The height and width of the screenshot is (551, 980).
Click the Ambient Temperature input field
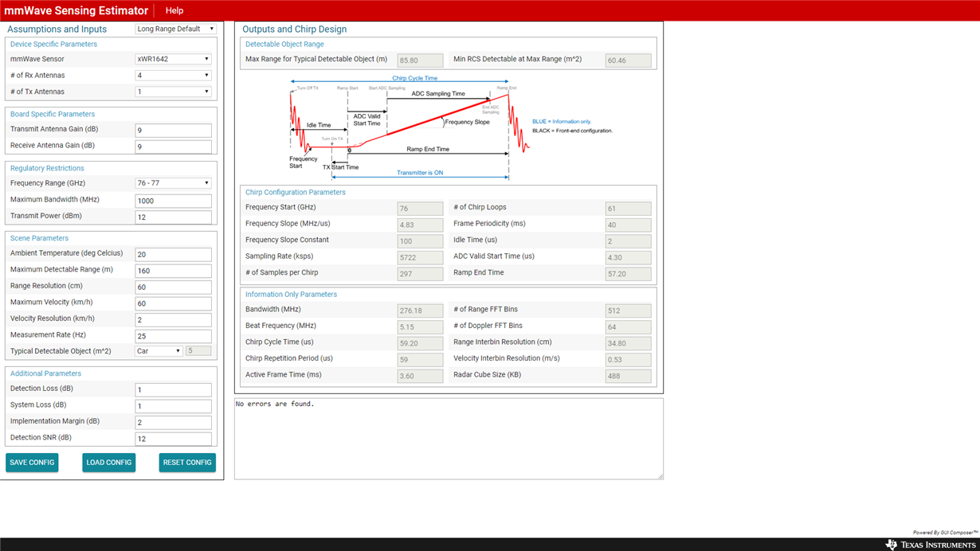[173, 254]
